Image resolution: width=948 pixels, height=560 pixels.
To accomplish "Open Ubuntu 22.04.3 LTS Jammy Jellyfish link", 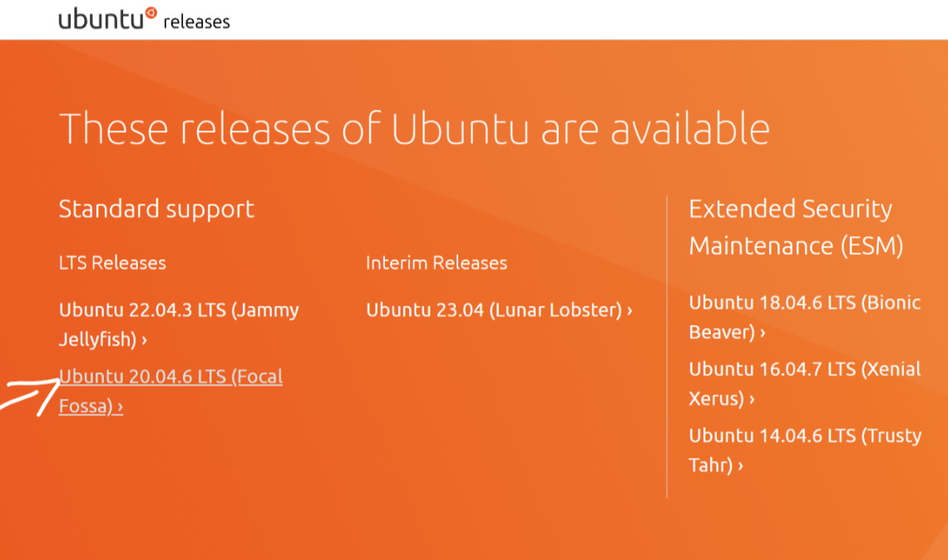I will point(178,310).
